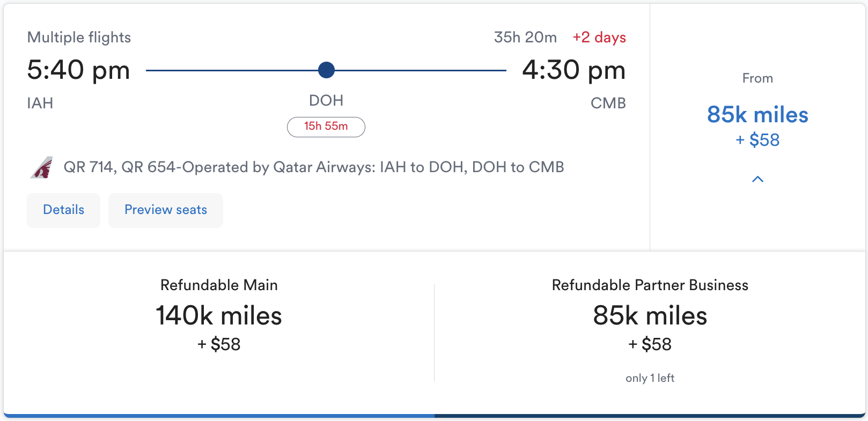Select the IAH departure airport code
The width and height of the screenshot is (868, 421).
click(x=40, y=103)
